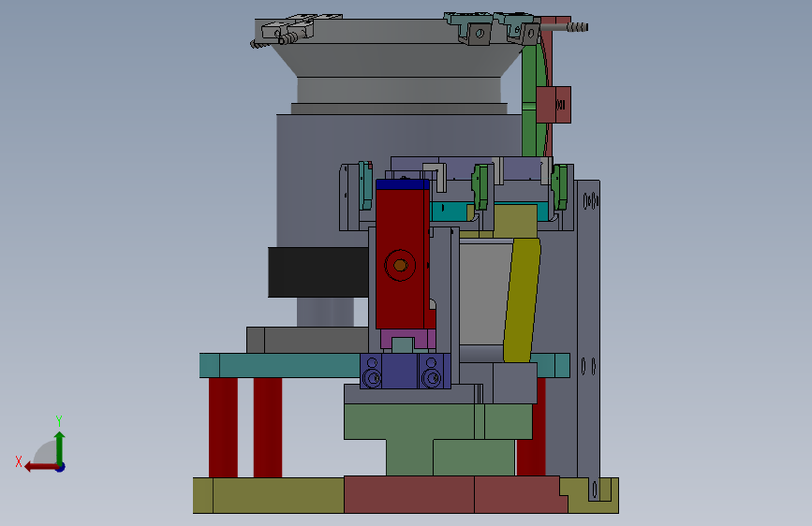Image resolution: width=812 pixels, height=526 pixels.
Task: Select the green pedestal block below the clamp
Action: click(438, 439)
